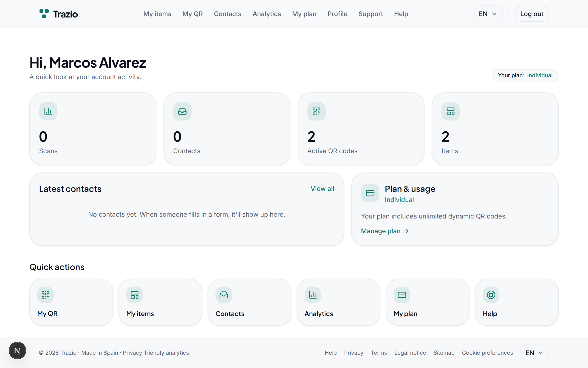Open My items in the top navigation
Image resolution: width=588 pixels, height=368 pixels.
point(157,14)
